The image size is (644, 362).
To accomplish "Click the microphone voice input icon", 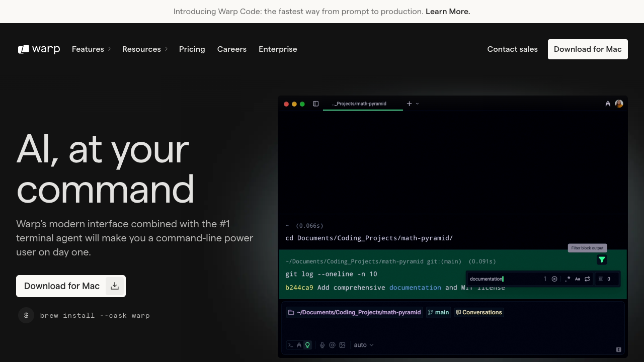I will tap(323, 345).
